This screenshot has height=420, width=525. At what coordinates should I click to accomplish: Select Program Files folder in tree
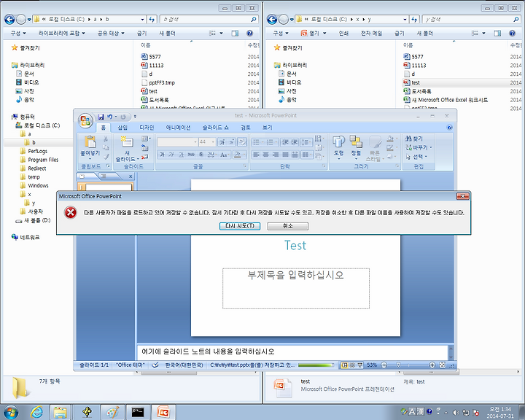tap(43, 160)
